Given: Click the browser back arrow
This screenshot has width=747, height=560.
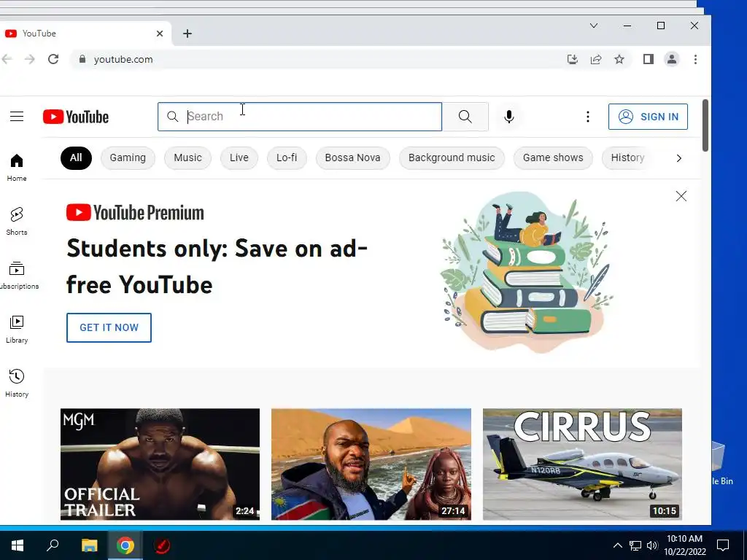Looking at the screenshot, I should [x=7, y=59].
